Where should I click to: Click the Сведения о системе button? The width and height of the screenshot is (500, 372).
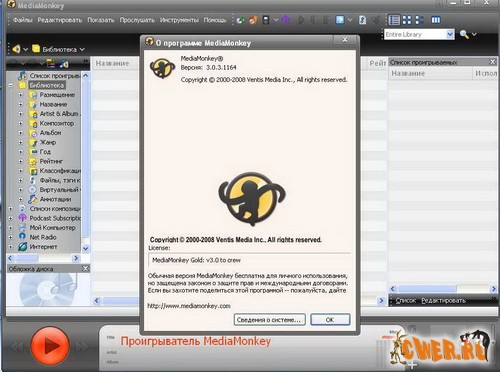point(269,319)
